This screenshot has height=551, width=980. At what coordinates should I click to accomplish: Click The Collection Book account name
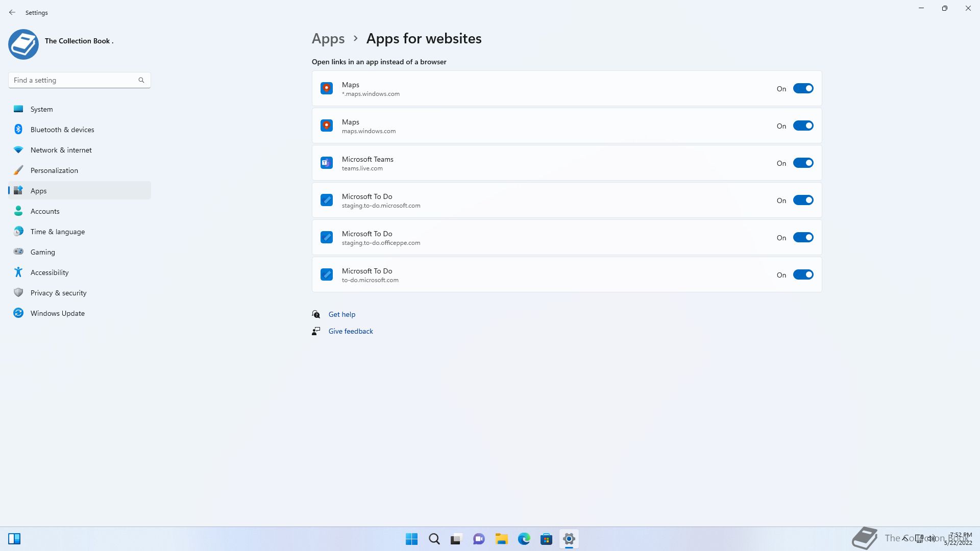(79, 41)
